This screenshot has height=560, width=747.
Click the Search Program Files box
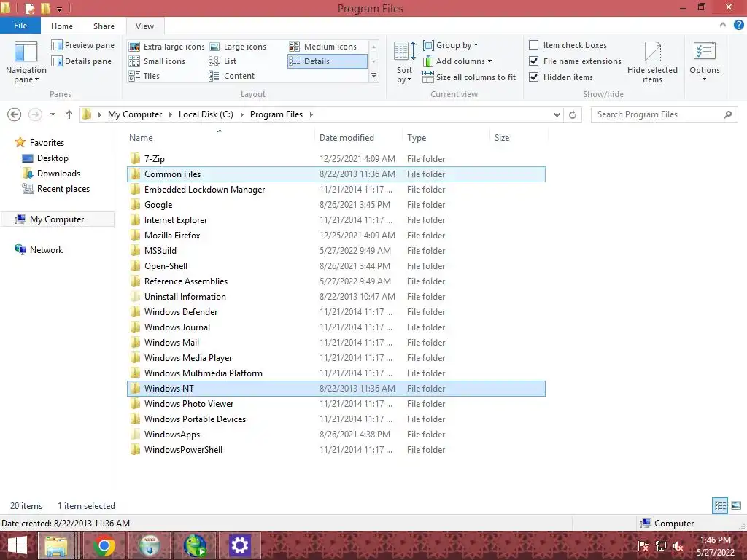tap(664, 114)
